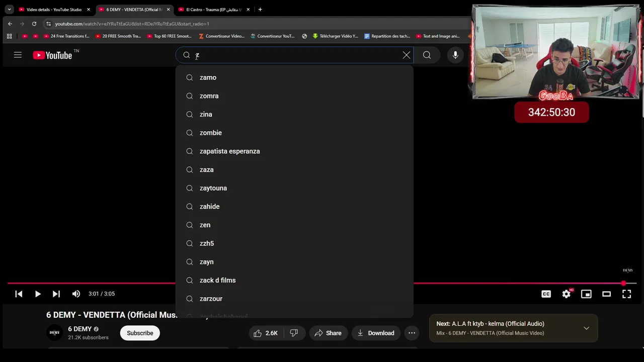Open the tab search dropdown arrow

coord(9,10)
